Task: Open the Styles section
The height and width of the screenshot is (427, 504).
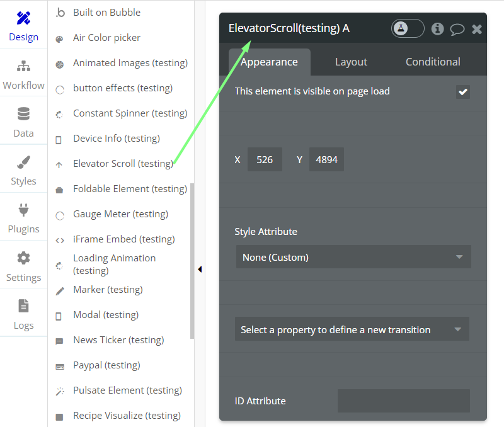Action: pyautogui.click(x=23, y=171)
